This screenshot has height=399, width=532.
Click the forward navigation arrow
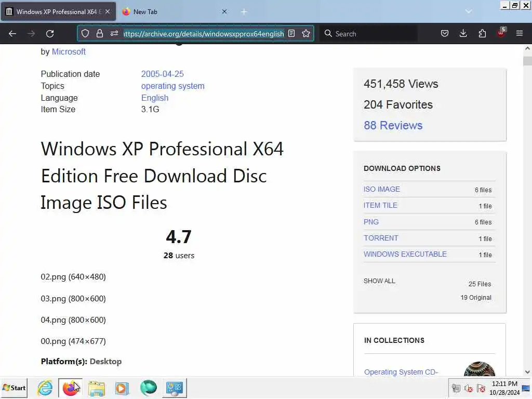31,34
